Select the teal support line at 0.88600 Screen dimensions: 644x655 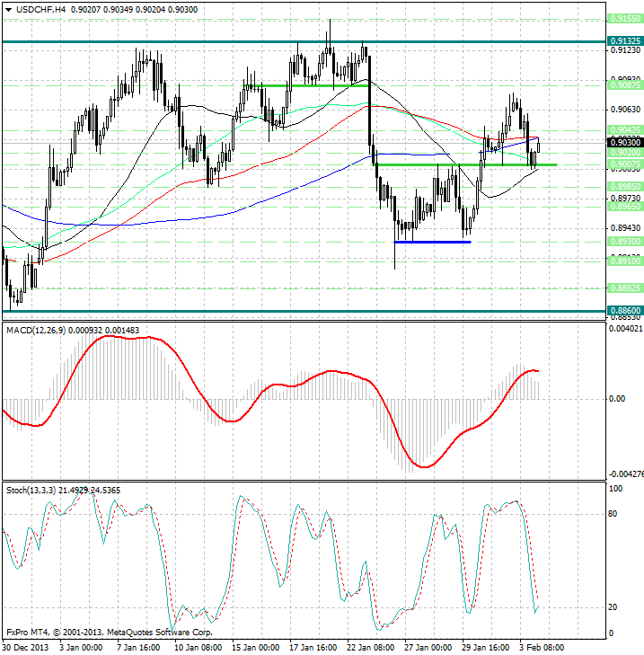304,311
